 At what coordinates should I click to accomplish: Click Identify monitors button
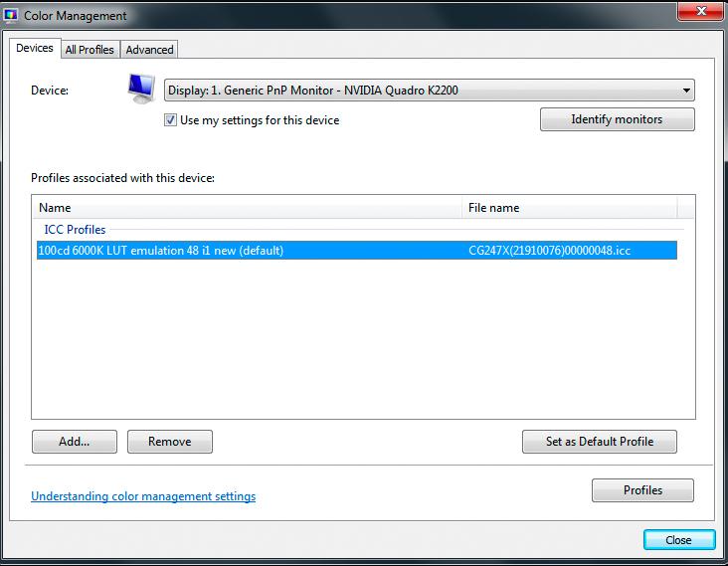click(x=617, y=119)
